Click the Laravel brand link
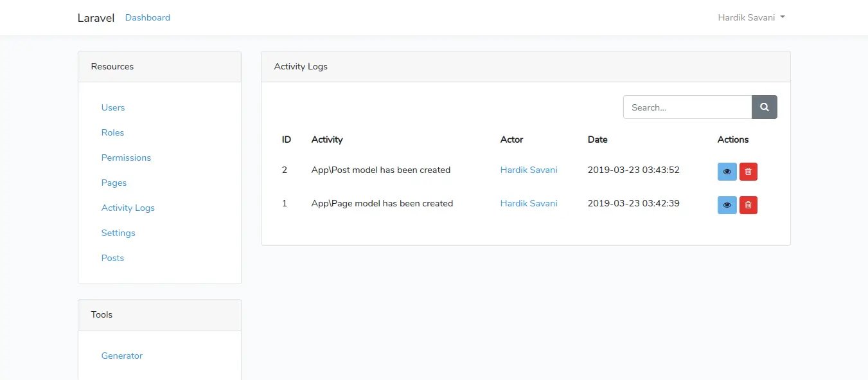 [96, 18]
